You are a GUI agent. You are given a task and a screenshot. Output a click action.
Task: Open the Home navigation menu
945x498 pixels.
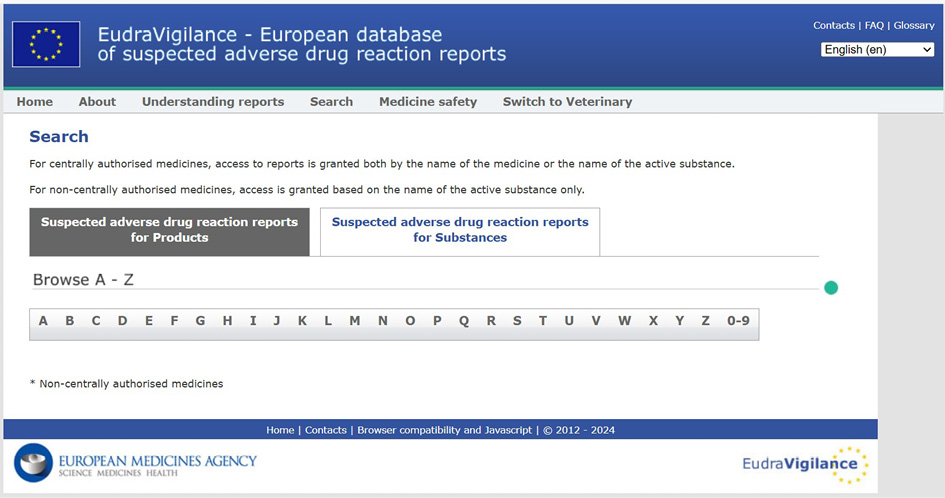point(34,101)
